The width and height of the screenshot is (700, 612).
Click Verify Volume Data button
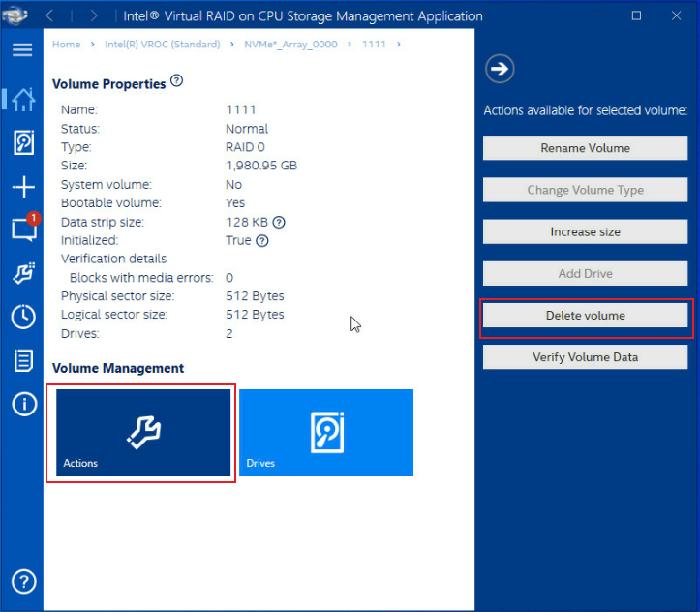(585, 357)
